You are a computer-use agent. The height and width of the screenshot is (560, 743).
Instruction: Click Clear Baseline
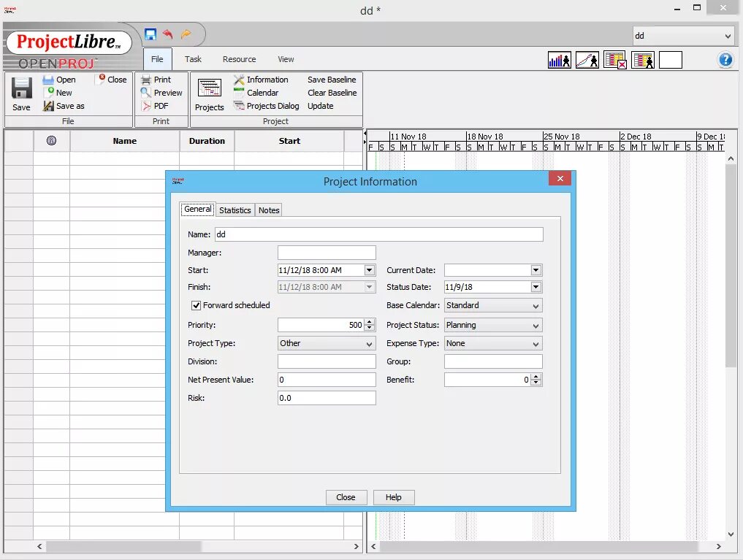pyautogui.click(x=332, y=93)
